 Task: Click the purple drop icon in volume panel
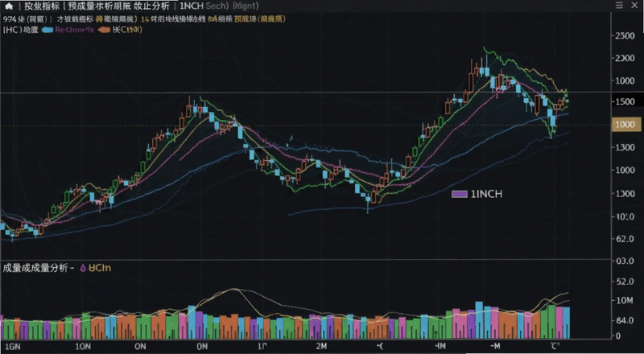[x=84, y=268]
